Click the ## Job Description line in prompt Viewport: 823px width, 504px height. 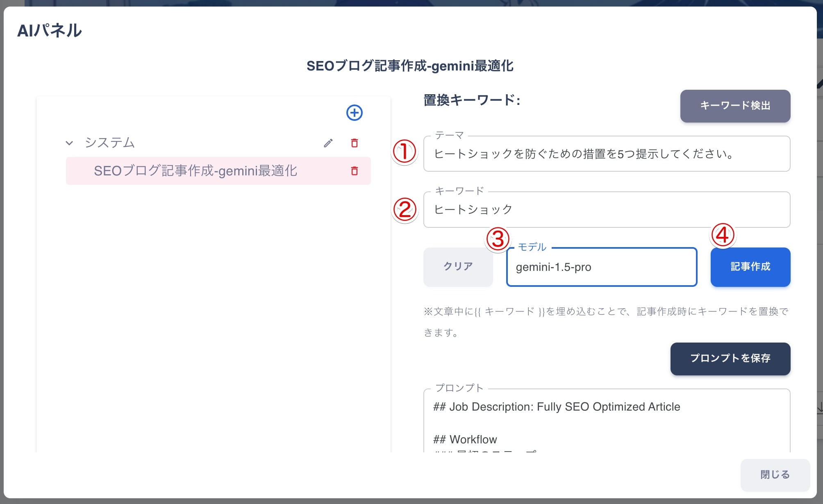557,406
